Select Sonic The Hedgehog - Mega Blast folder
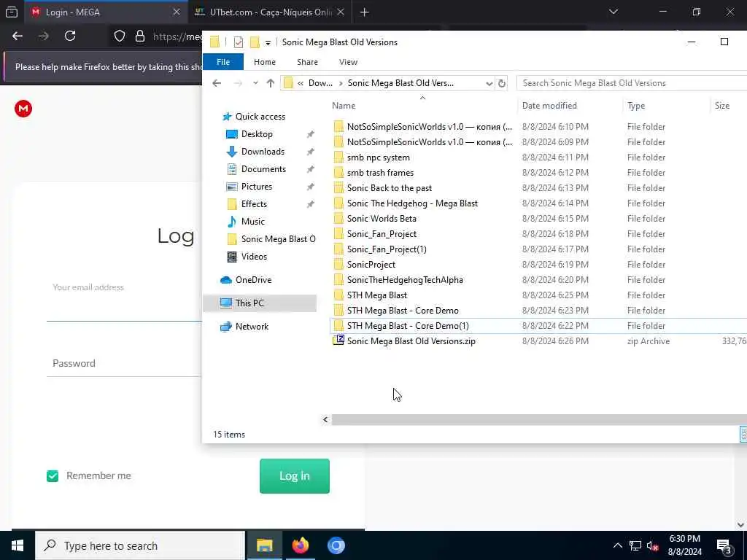747x560 pixels. point(412,203)
